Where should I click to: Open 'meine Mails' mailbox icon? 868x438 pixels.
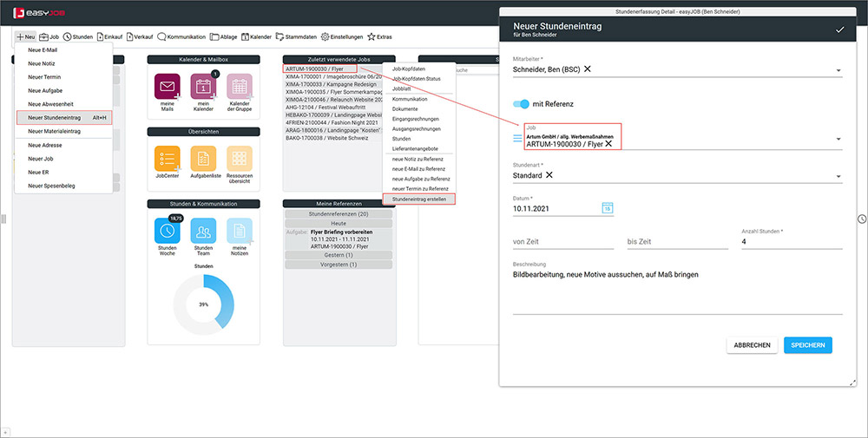[168, 86]
